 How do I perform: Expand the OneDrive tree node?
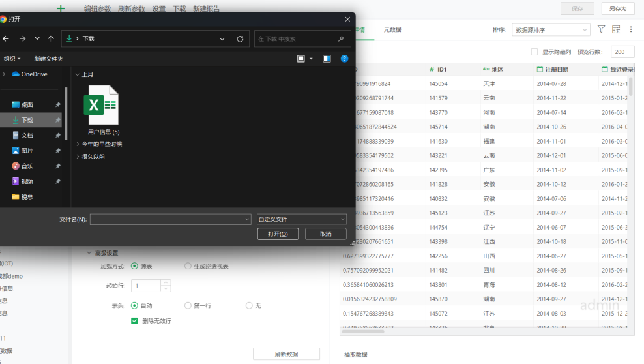(4, 74)
